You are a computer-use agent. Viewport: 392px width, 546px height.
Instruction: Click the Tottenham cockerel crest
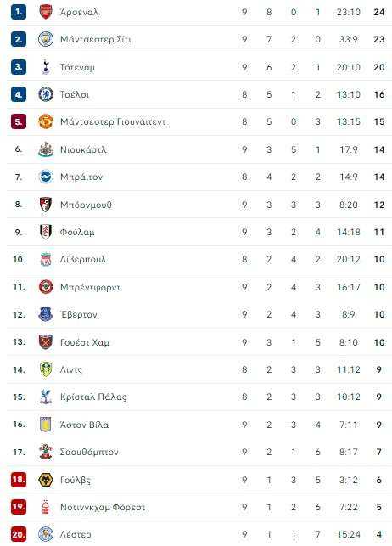click(46, 67)
